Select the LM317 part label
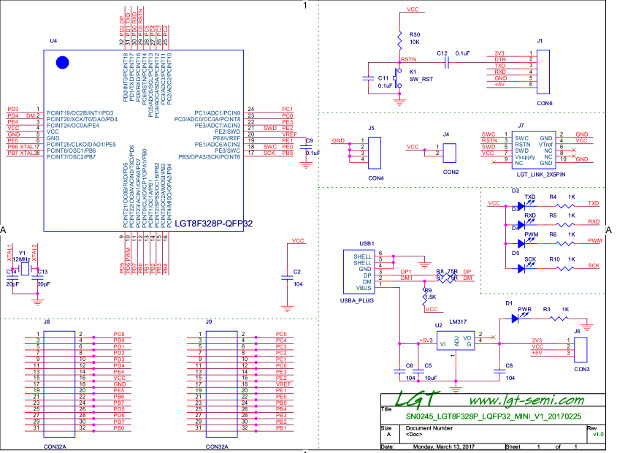The image size is (640, 453). (458, 322)
